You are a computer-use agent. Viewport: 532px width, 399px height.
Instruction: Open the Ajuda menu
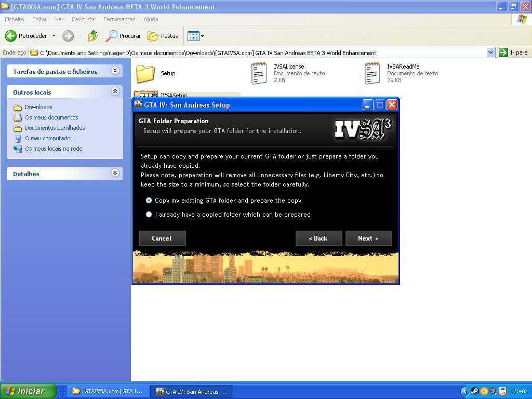(x=151, y=19)
